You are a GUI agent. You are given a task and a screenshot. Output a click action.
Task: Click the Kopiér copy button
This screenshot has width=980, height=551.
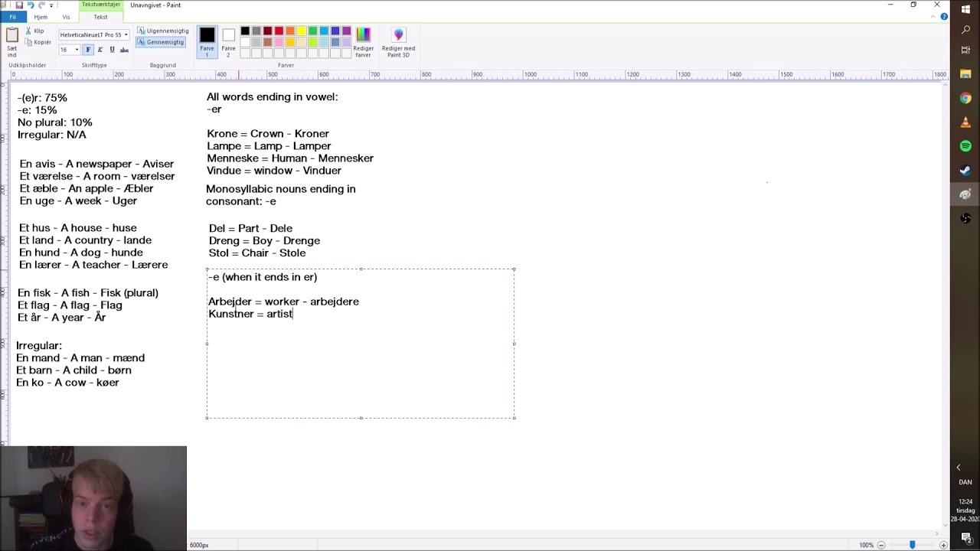pos(37,42)
